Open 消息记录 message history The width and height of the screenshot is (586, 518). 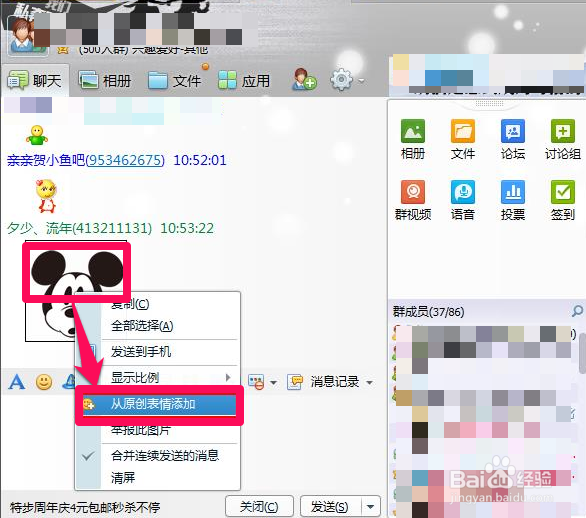click(x=324, y=382)
